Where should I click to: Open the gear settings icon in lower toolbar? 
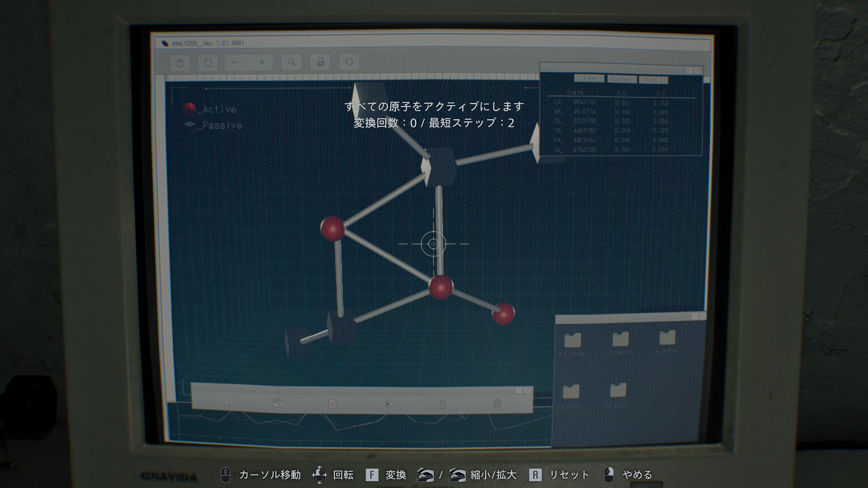point(497,403)
